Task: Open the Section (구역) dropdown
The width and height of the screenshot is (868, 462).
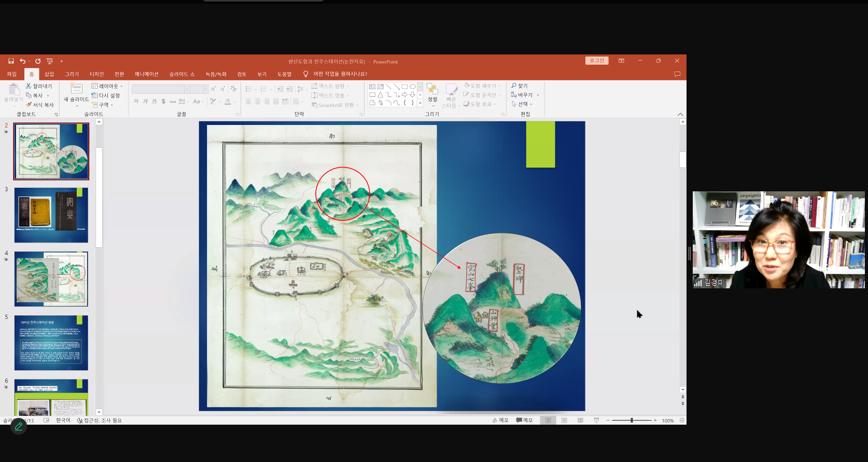Action: coord(103,105)
